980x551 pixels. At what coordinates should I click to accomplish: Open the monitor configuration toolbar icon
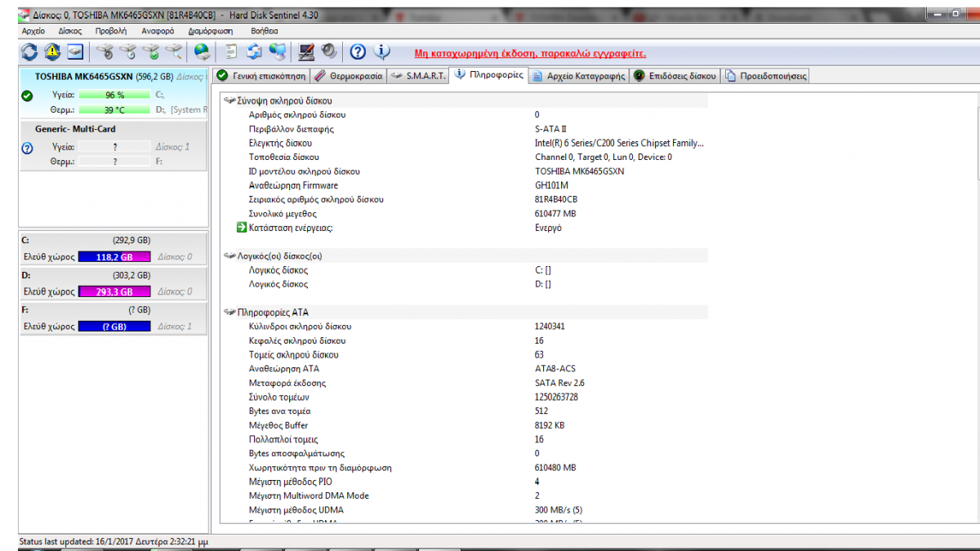[x=306, y=51]
